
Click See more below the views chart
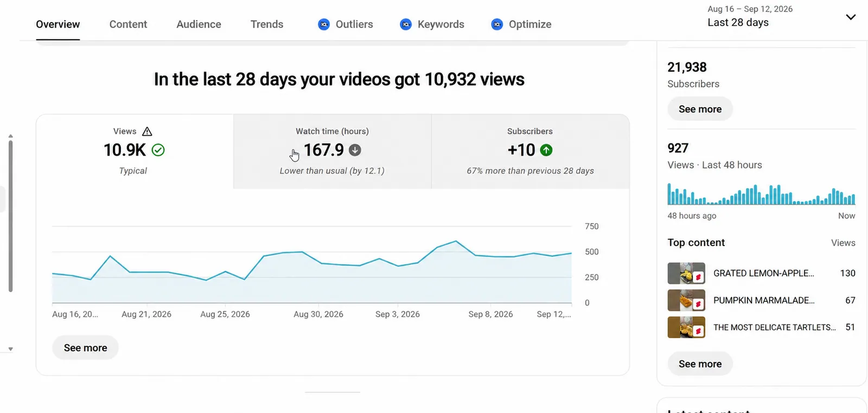point(85,348)
